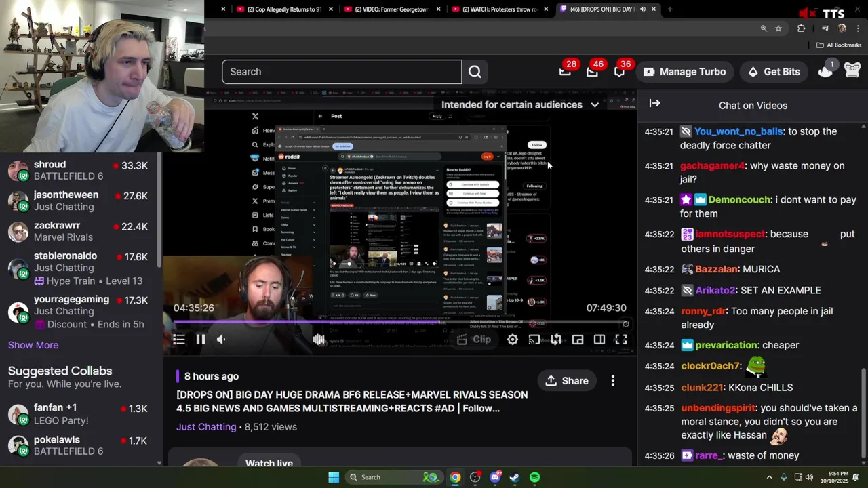Open yourragegaming's channel in sidebar
This screenshot has width=868, height=488.
click(x=81, y=312)
